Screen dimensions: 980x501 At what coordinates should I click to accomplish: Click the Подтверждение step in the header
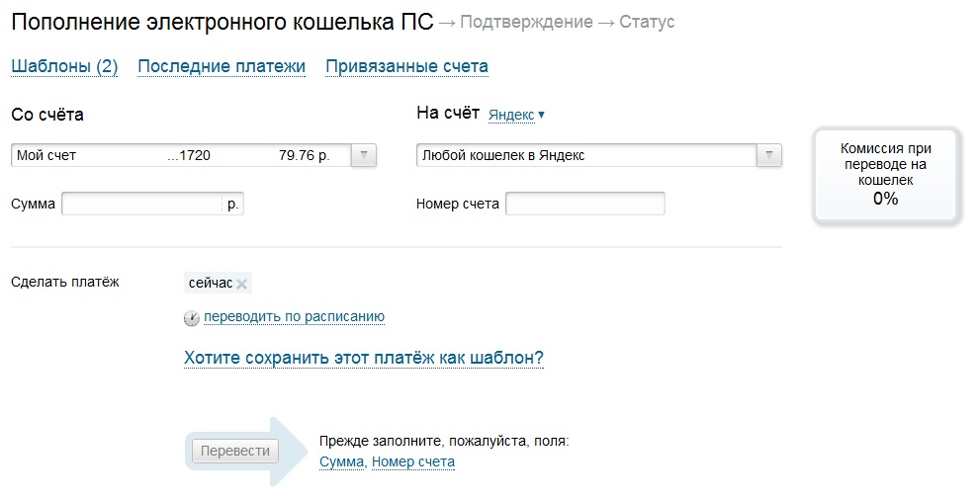[x=526, y=22]
